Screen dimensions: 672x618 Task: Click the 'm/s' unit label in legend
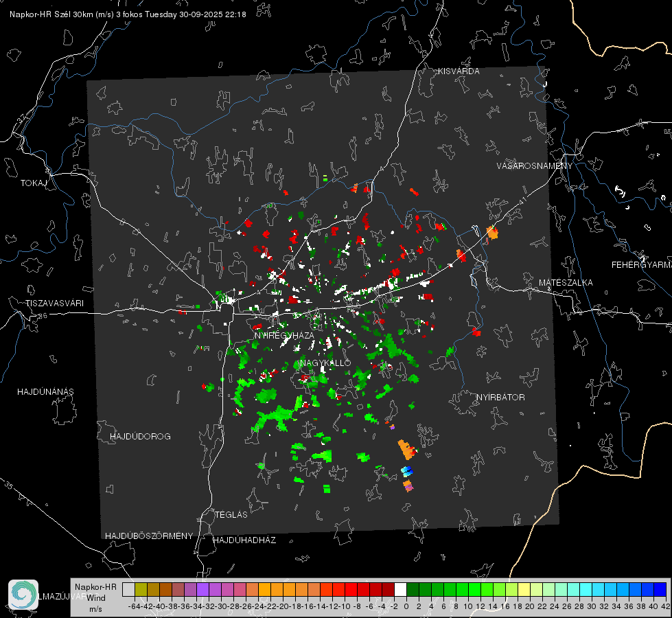pyautogui.click(x=95, y=609)
